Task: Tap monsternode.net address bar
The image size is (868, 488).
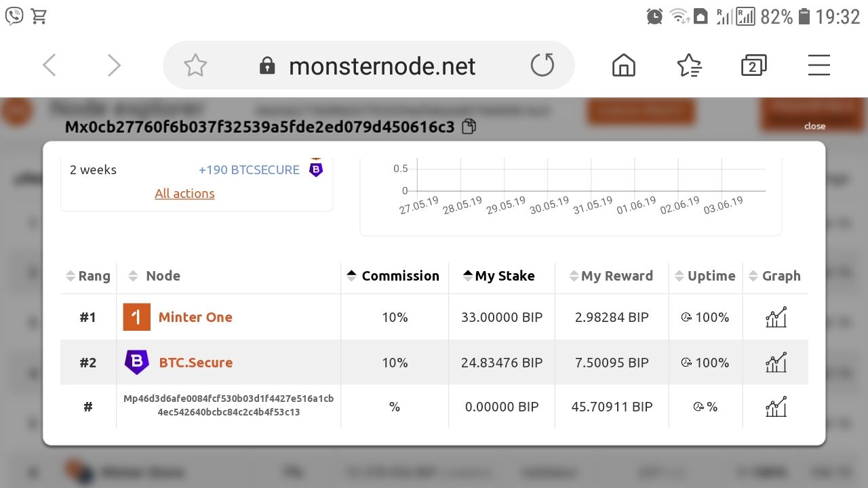Action: pos(382,66)
